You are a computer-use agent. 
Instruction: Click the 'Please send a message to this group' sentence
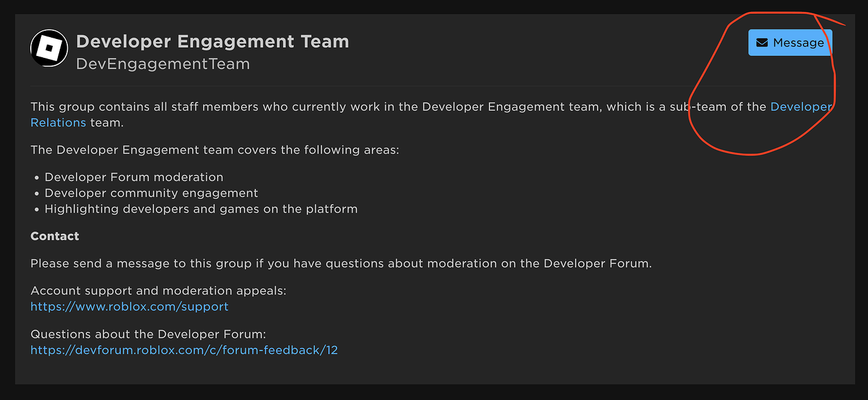point(342,264)
